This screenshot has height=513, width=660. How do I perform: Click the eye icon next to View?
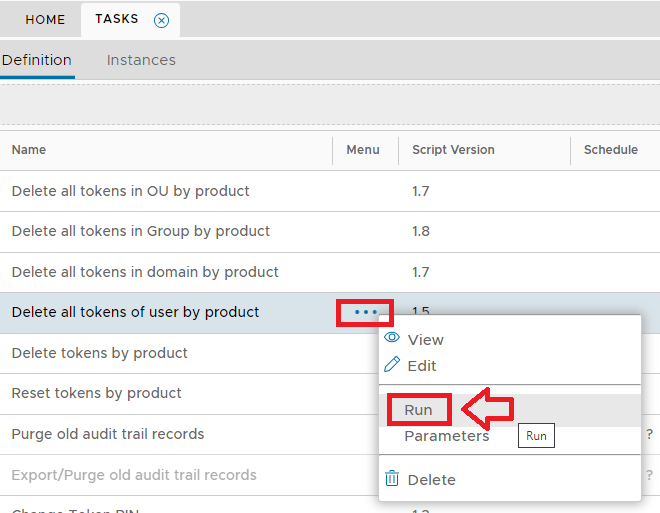[392, 339]
